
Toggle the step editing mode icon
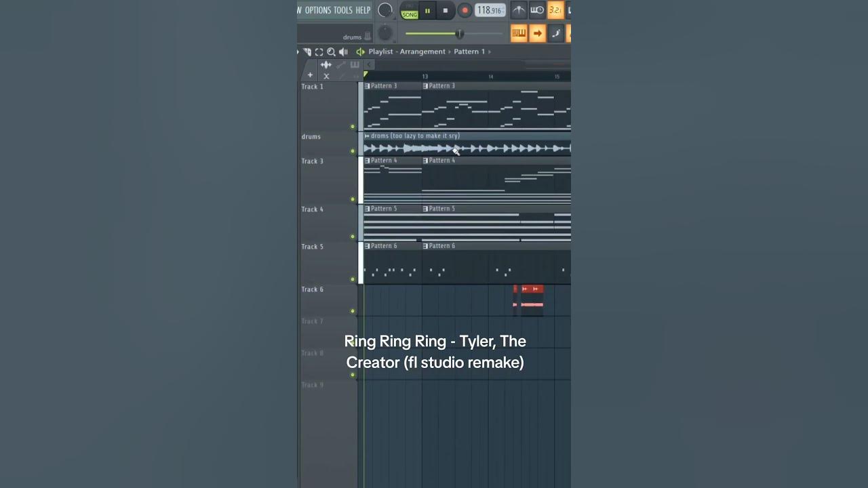coord(555,33)
